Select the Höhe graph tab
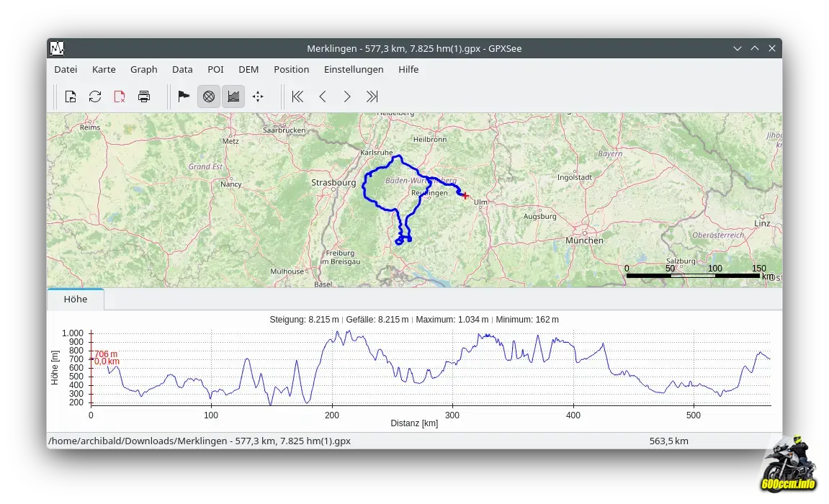Image resolution: width=829 pixels, height=504 pixels. click(x=76, y=300)
